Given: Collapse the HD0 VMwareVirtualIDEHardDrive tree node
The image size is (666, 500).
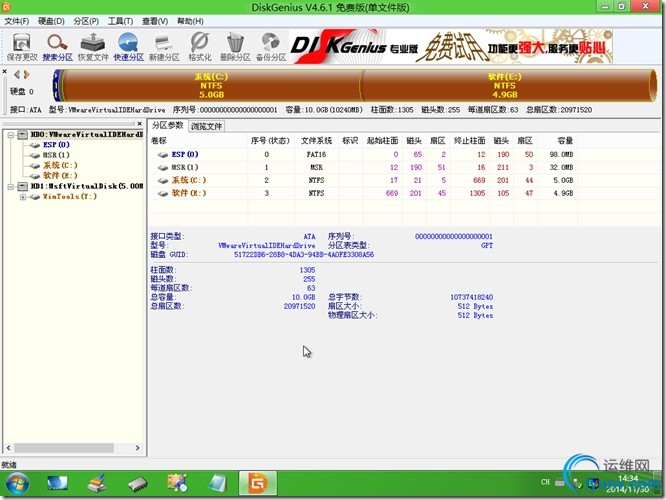Looking at the screenshot, I should [x=11, y=135].
